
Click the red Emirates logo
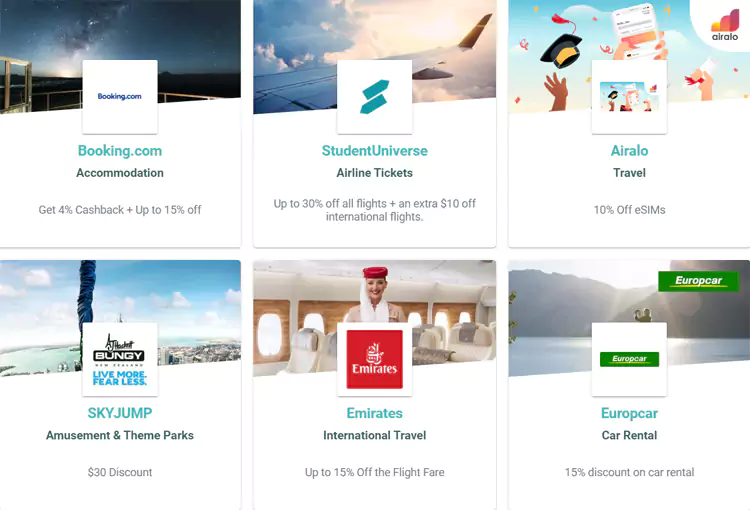375,359
